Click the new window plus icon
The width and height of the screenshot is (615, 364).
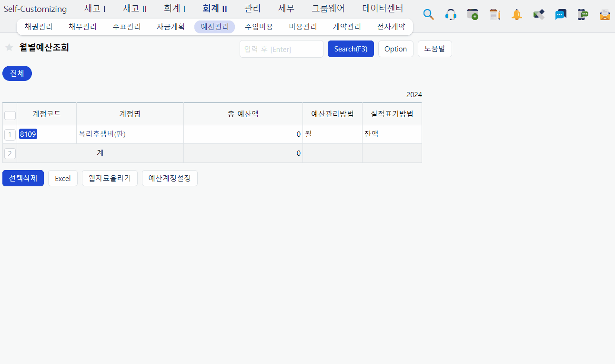pyautogui.click(x=473, y=14)
